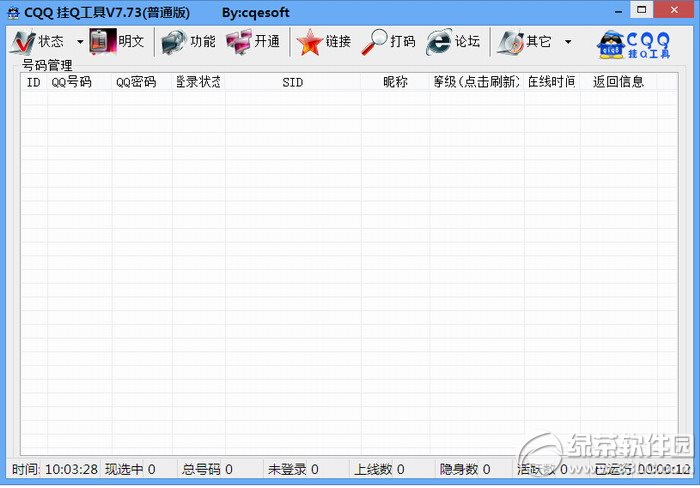Click the 其它 disc icon
Screen dimensions: 700x488
coord(510,42)
